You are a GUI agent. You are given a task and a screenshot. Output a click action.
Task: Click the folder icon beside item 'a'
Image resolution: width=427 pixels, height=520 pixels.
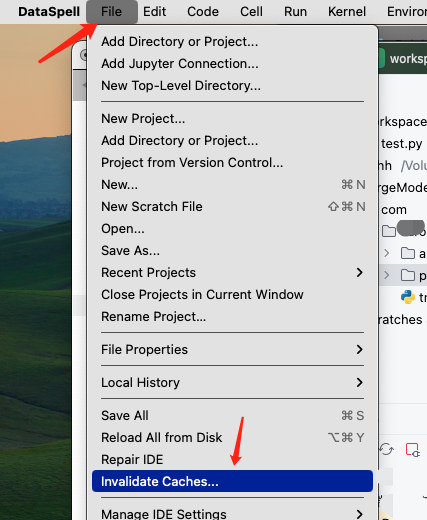[408, 253]
